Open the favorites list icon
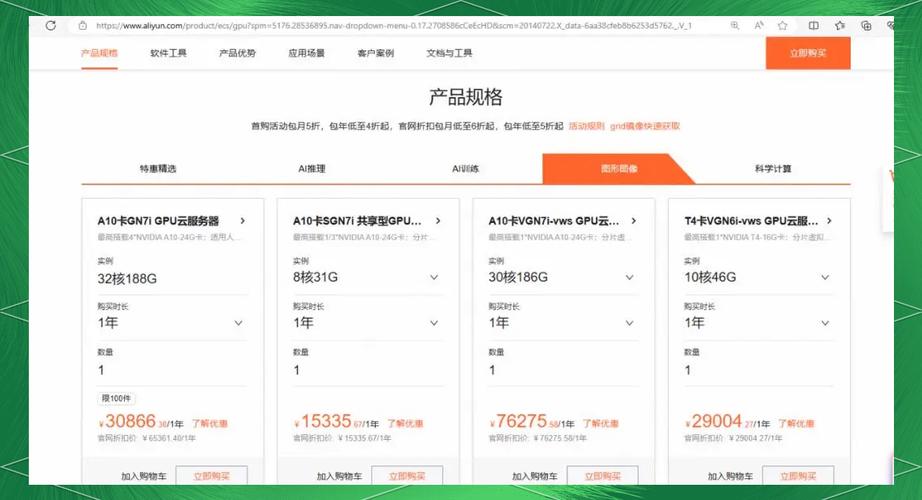Viewport: 922px width, 500px height. pyautogui.click(x=840, y=25)
